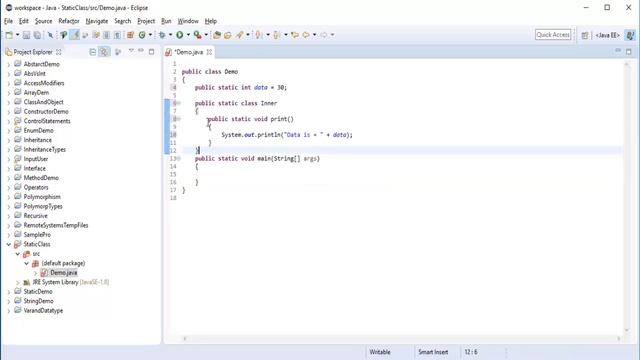640x360 pixels.
Task: Collapse the StaticClass project
Action: point(9,244)
